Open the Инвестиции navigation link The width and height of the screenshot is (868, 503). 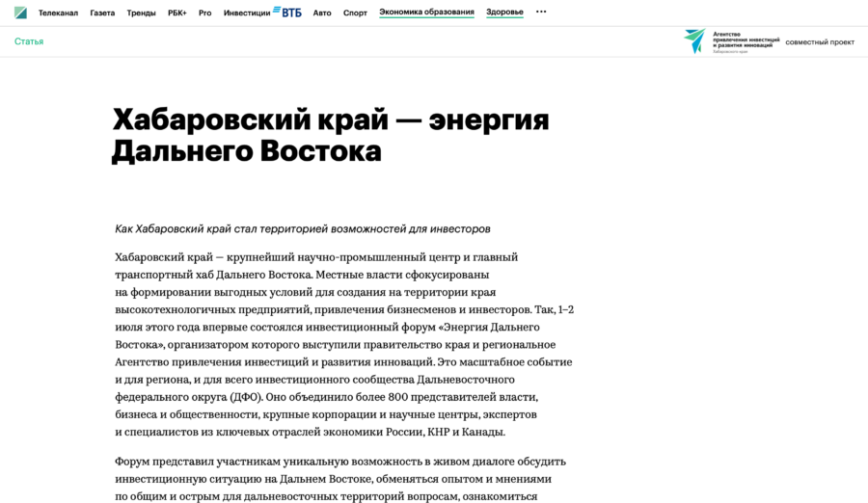[246, 13]
